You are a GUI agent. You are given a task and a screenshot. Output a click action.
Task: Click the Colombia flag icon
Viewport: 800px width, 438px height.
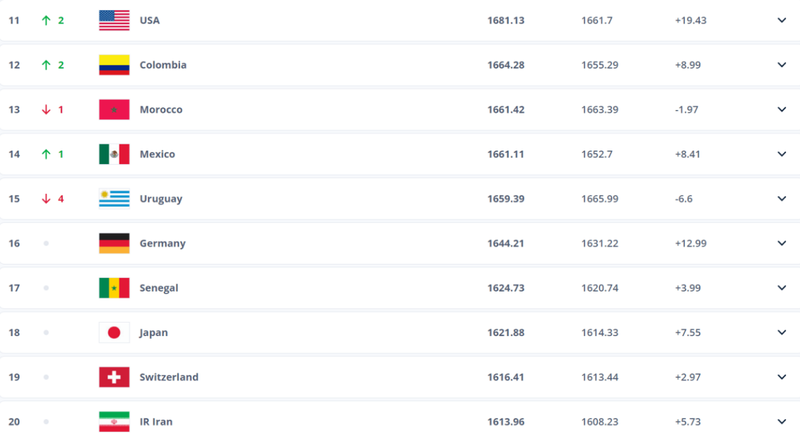tap(114, 65)
